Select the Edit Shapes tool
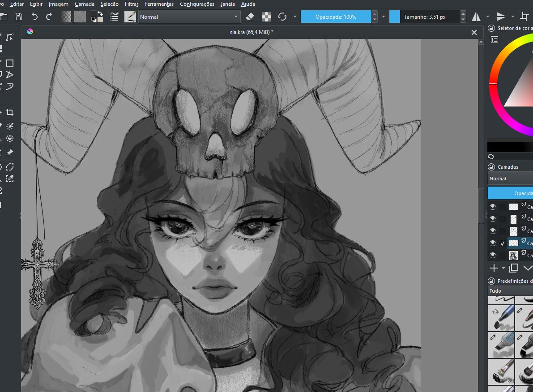This screenshot has height=392, width=533. click(x=10, y=38)
